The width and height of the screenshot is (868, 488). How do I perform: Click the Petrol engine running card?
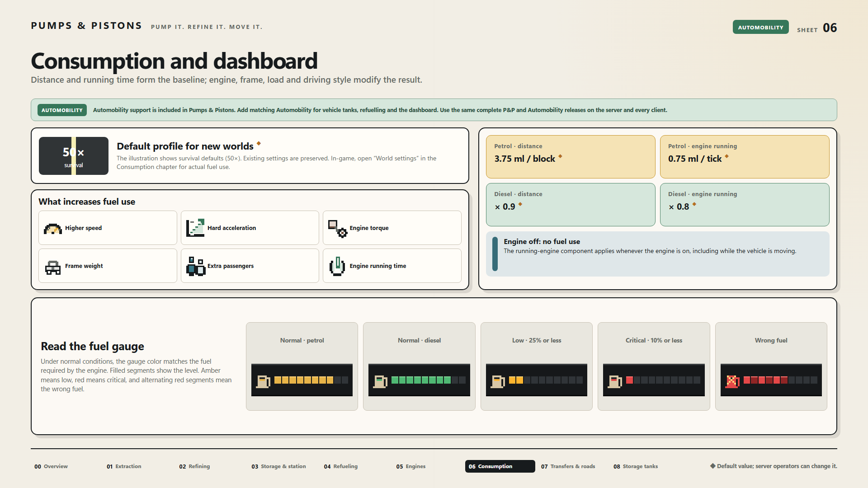(x=745, y=157)
